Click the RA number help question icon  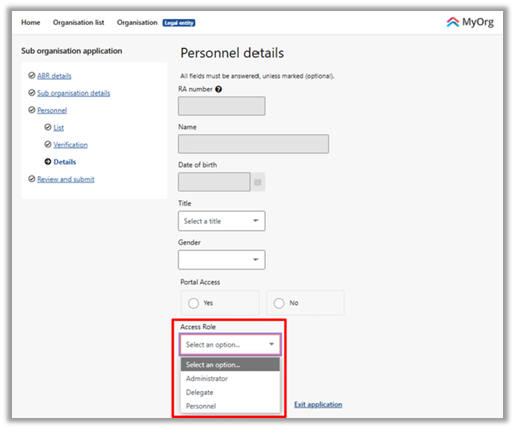coord(218,89)
